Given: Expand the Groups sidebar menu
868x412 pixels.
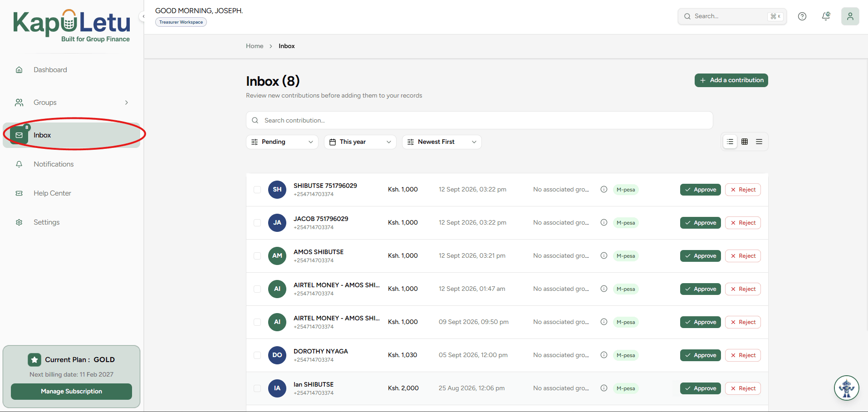Looking at the screenshot, I should click(x=72, y=103).
